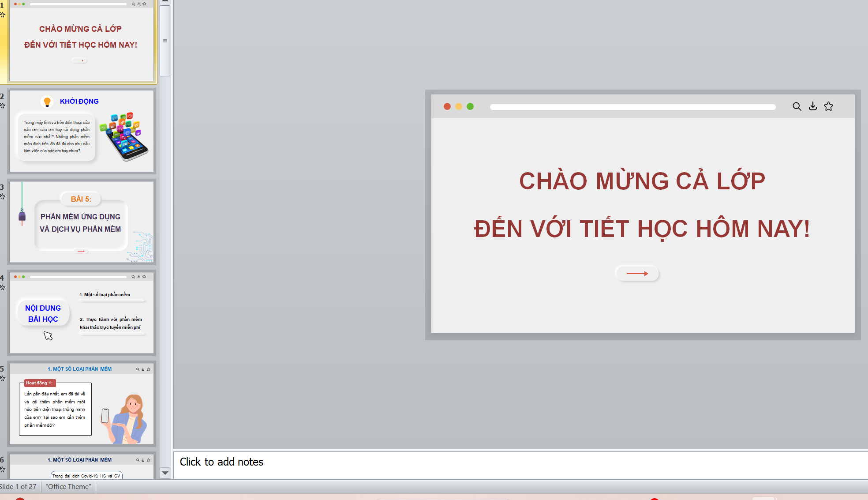Click the red arrow button on the slide
The height and width of the screenshot is (500, 868).
coord(637,274)
